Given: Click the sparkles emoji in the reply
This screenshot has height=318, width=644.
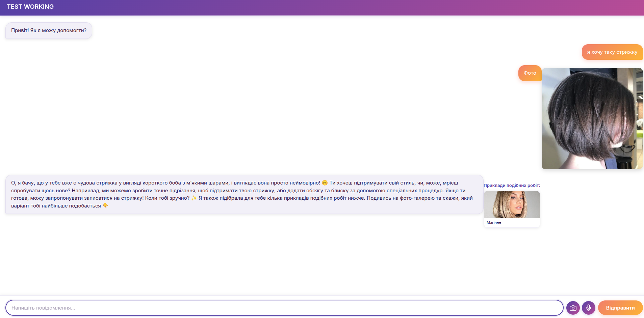Looking at the screenshot, I should tap(194, 198).
